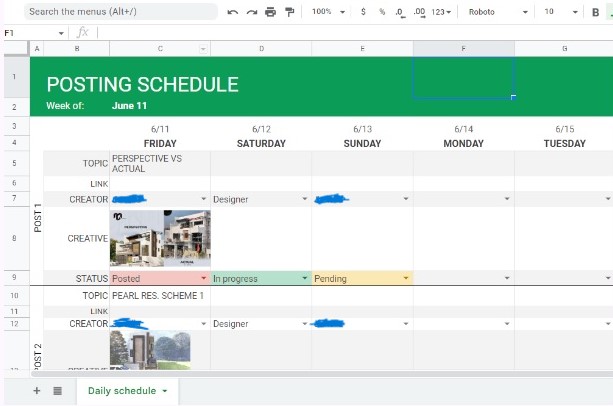Select column F header
Screen dimensions: 613x406
pos(464,48)
